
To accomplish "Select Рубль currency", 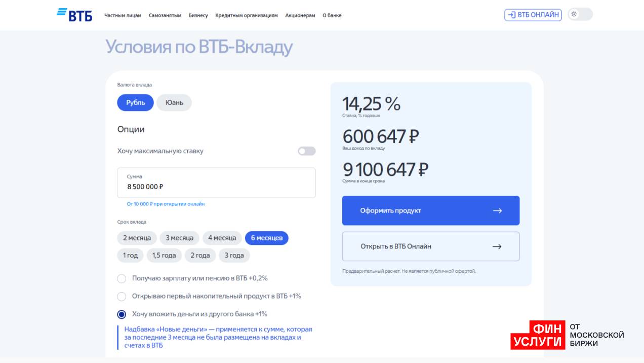I will click(135, 102).
